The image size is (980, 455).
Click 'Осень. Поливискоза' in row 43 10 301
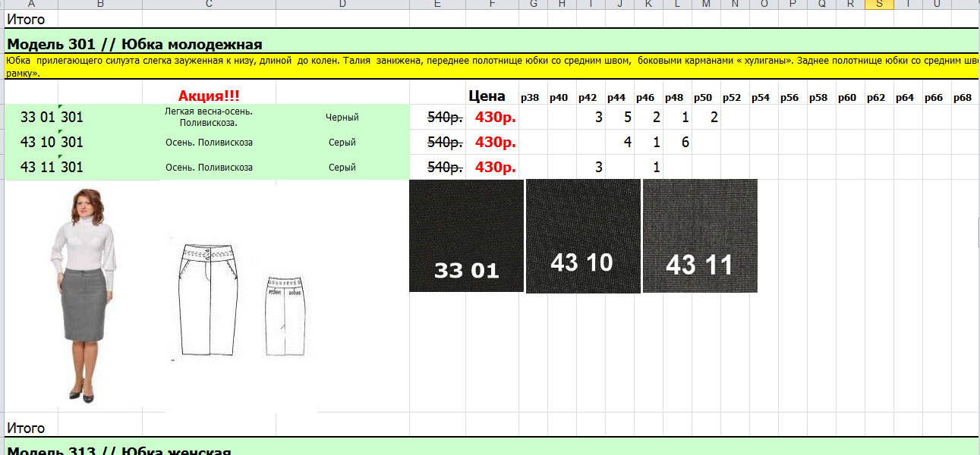pos(209,143)
